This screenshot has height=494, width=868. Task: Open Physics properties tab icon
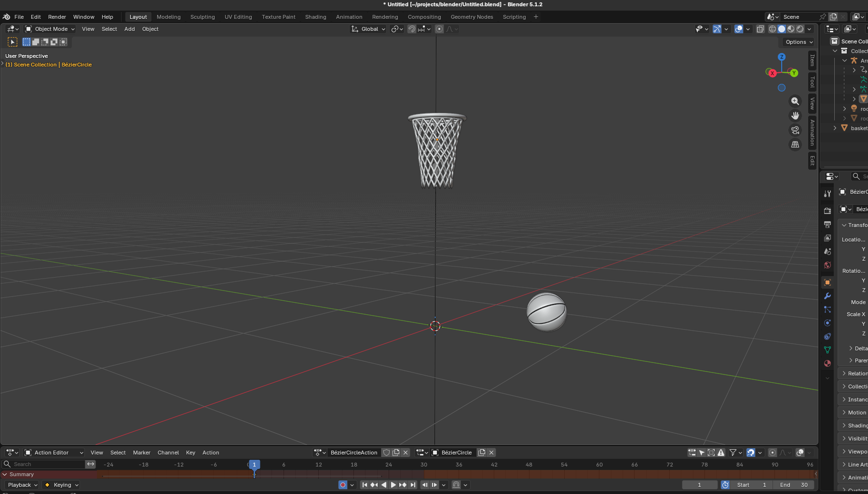[827, 323]
